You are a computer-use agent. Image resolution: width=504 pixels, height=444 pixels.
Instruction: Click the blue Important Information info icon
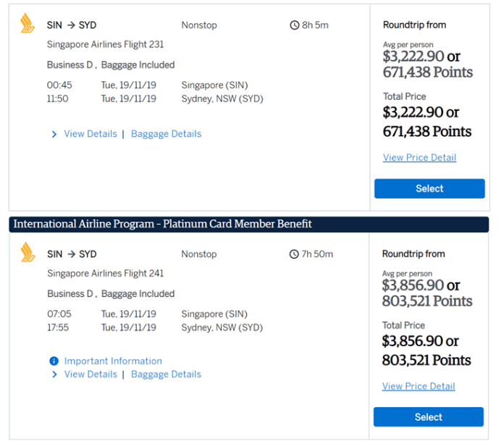[54, 361]
